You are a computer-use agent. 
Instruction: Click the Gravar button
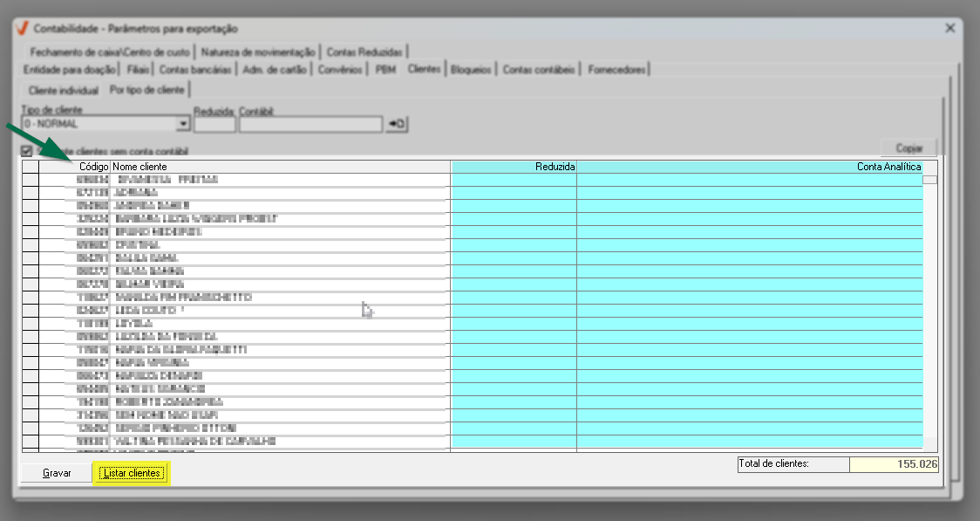[57, 473]
